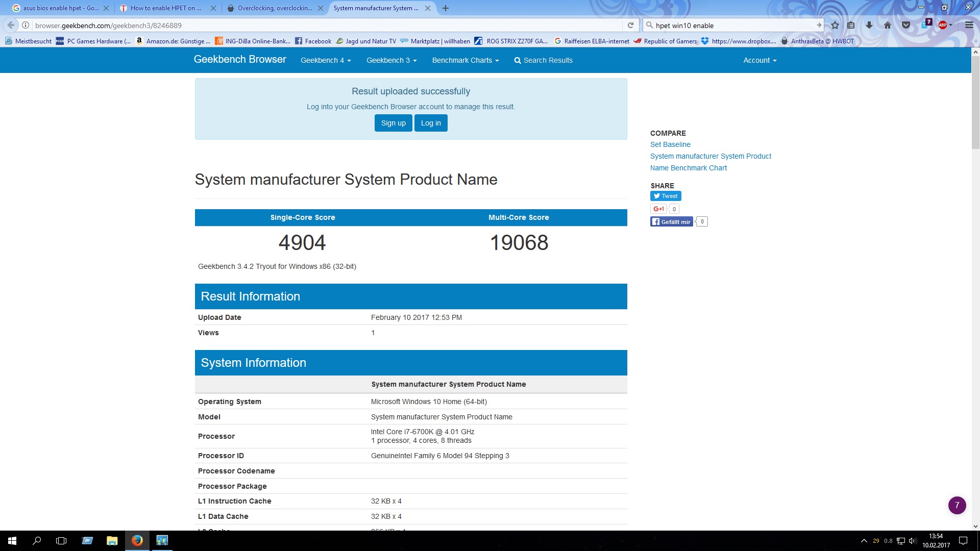The image size is (980, 551).
Task: Select the single-core score 4904
Action: pyautogui.click(x=302, y=242)
